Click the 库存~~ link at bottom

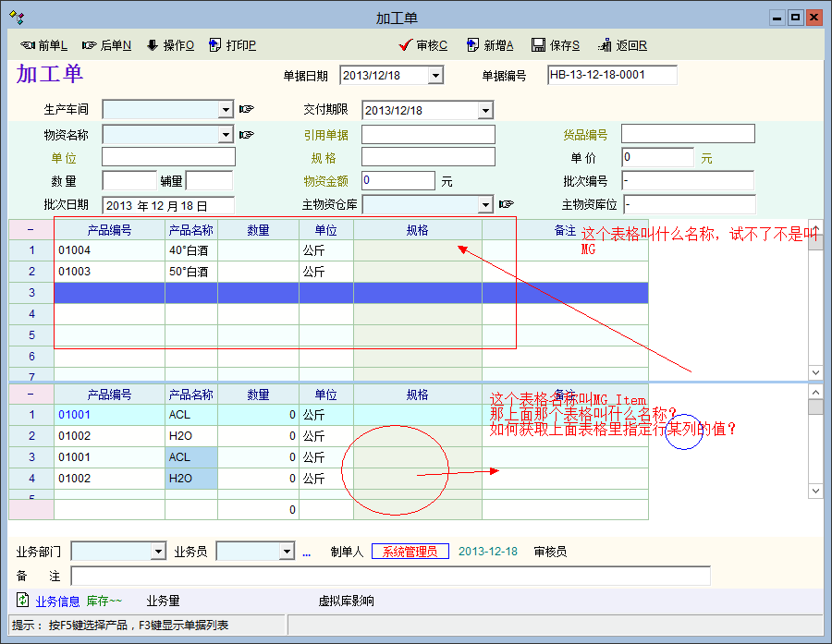104,601
